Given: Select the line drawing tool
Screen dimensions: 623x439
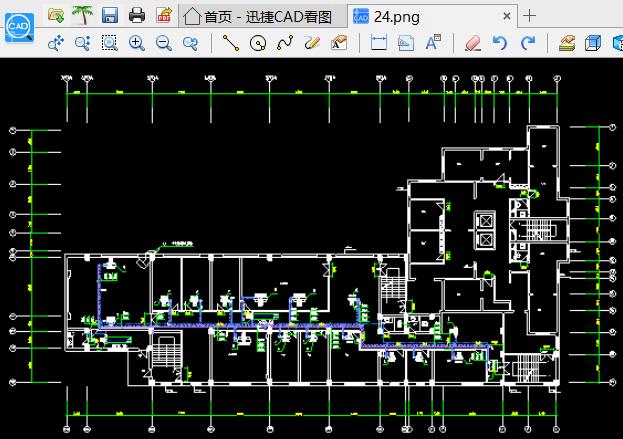Looking at the screenshot, I should [230, 43].
